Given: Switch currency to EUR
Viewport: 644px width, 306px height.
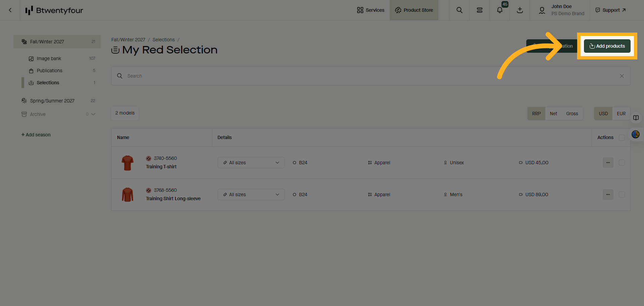Looking at the screenshot, I should tap(621, 114).
